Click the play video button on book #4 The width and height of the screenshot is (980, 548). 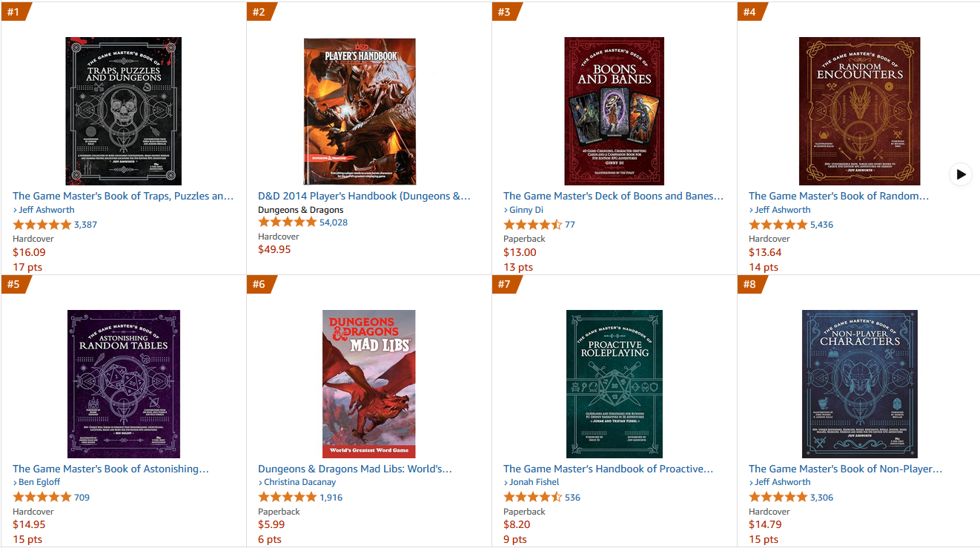(960, 174)
